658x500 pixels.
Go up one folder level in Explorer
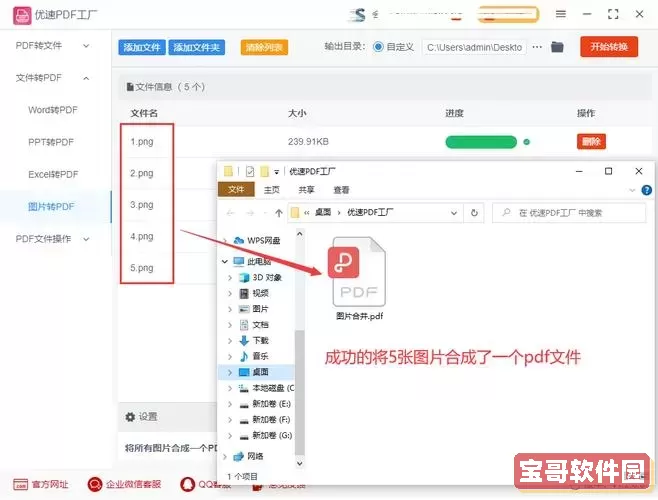pos(277,213)
